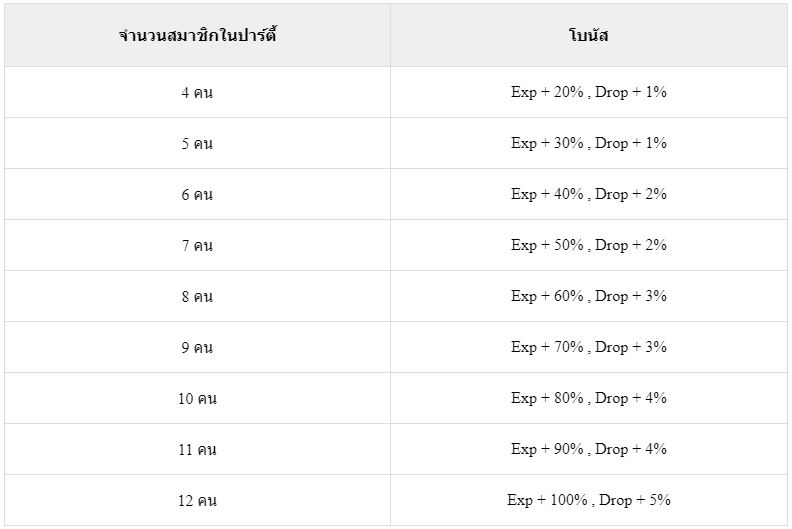Click the Exp + 40% , Drop + 2% cell

(588, 195)
